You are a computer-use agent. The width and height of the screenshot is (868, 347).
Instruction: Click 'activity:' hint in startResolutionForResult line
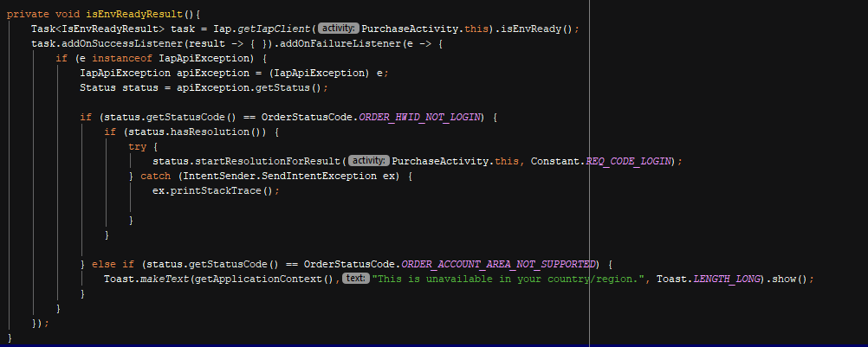coord(369,161)
